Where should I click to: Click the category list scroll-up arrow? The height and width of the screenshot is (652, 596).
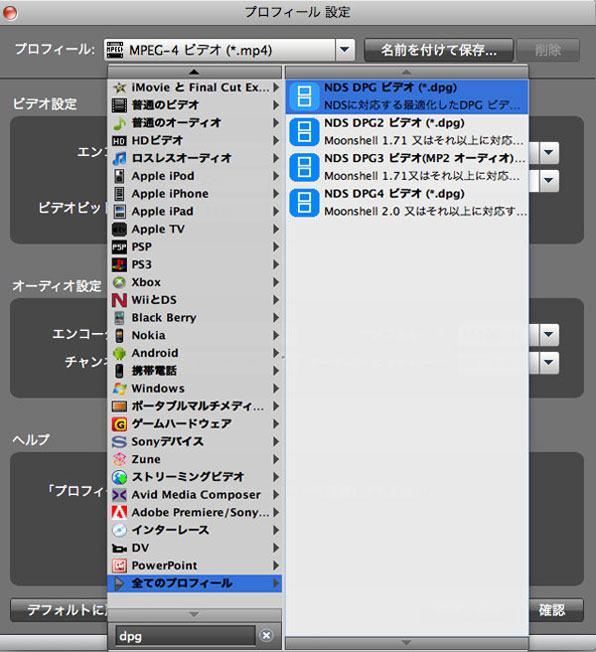coord(194,72)
